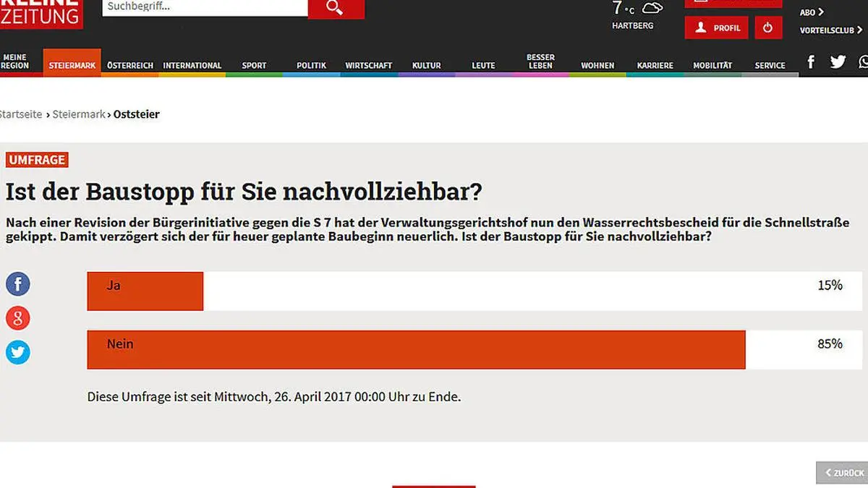
Task: Select the Ja poll option
Action: [145, 291]
